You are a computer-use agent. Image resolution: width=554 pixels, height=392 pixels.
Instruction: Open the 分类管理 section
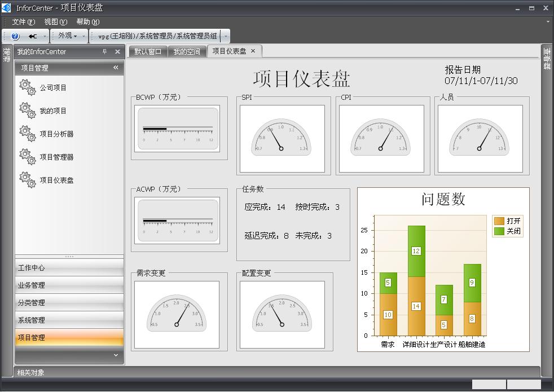69,303
